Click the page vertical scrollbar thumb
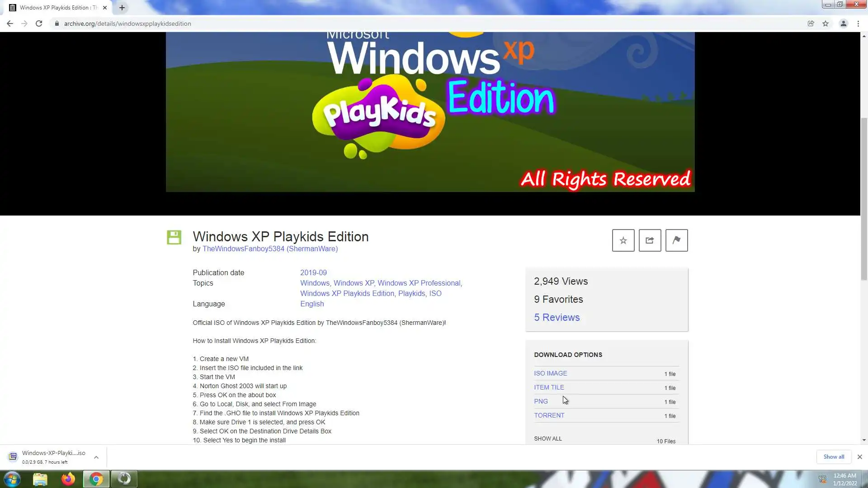 point(864,199)
